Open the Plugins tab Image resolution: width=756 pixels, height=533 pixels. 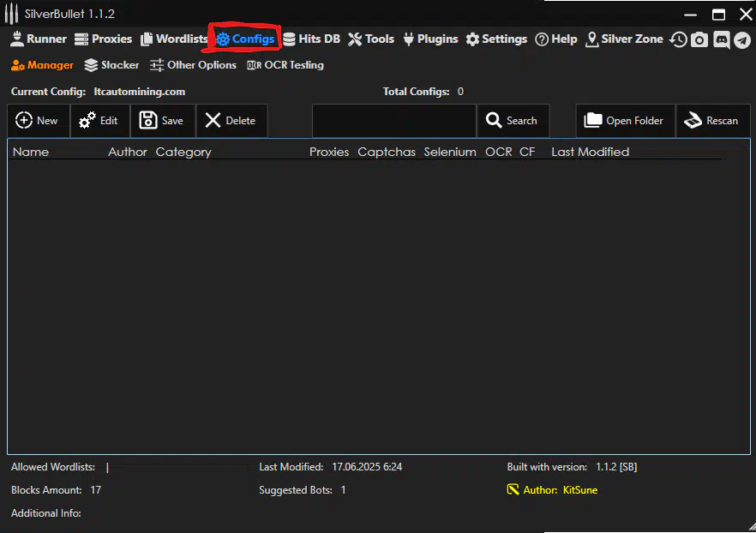(x=430, y=39)
